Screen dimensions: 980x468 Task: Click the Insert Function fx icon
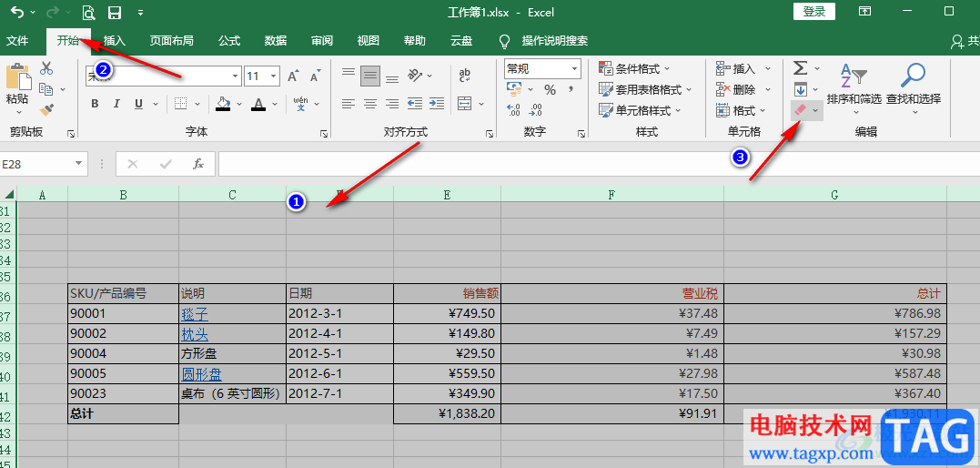tap(198, 164)
